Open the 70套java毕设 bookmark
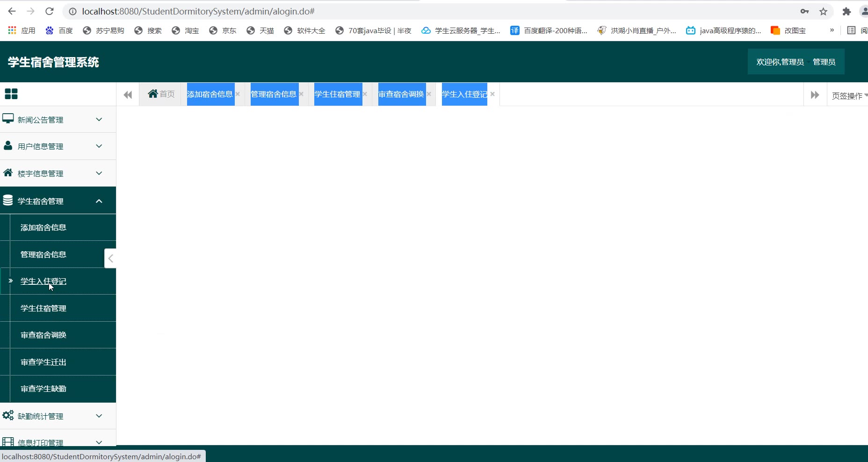The width and height of the screenshot is (868, 462). pyautogui.click(x=373, y=30)
